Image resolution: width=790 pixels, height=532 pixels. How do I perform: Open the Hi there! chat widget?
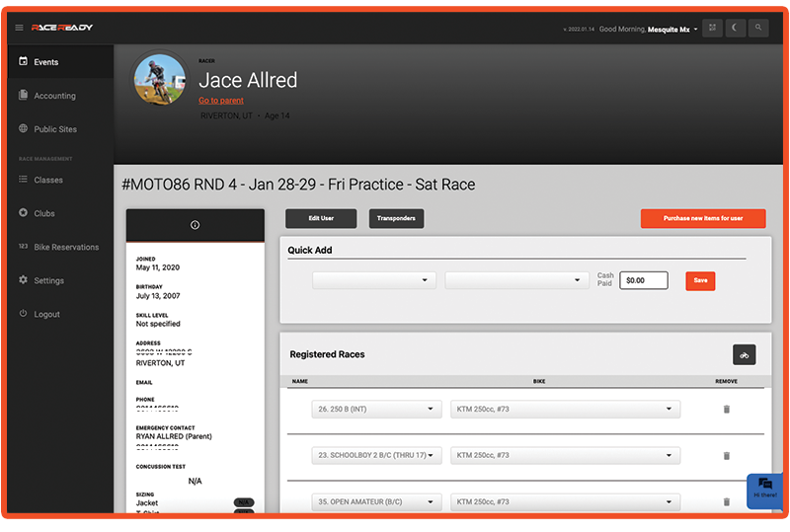(764, 491)
